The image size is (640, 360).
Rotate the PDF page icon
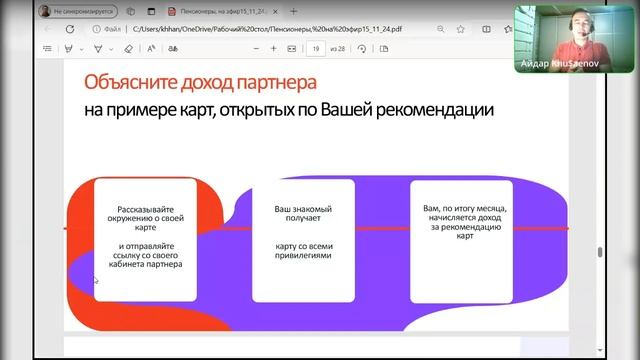[x=362, y=49]
